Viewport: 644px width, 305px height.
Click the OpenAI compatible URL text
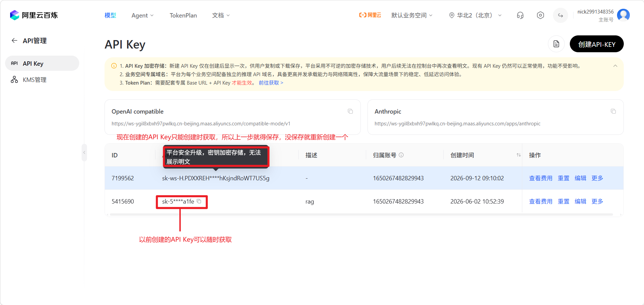[x=201, y=124]
